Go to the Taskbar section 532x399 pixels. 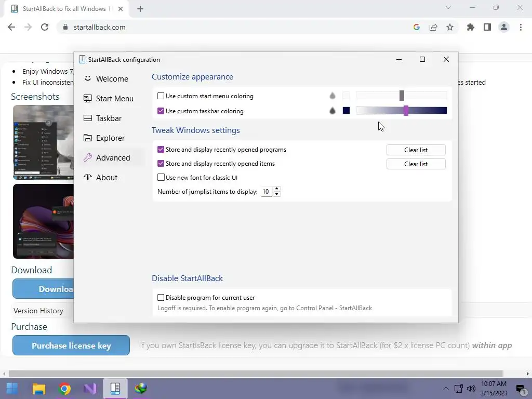[x=112, y=118]
